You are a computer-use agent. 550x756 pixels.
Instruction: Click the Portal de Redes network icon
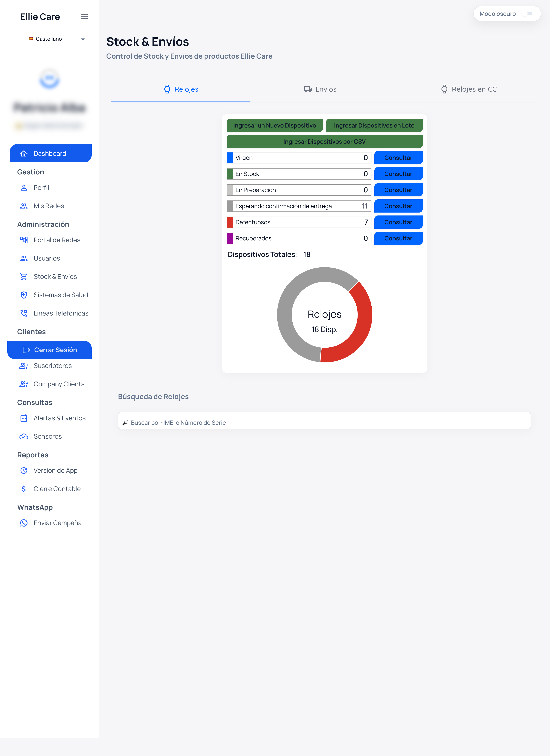[x=24, y=240]
